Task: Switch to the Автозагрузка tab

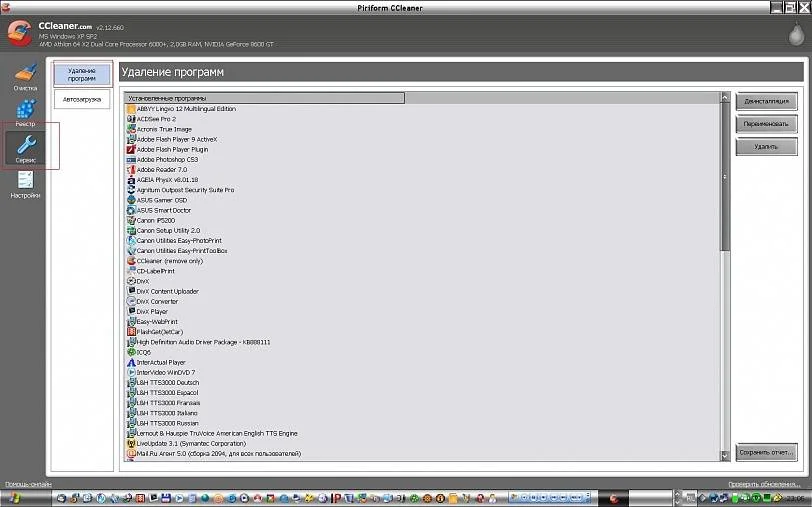Action: tap(82, 99)
